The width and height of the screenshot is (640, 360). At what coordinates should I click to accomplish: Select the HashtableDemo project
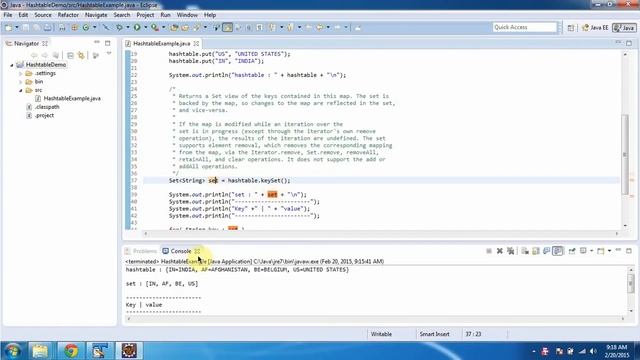(45, 65)
